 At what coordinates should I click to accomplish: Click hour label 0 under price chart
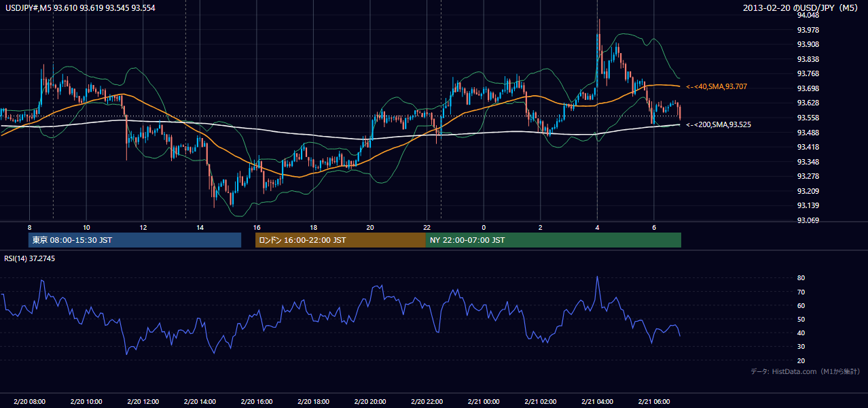484,226
